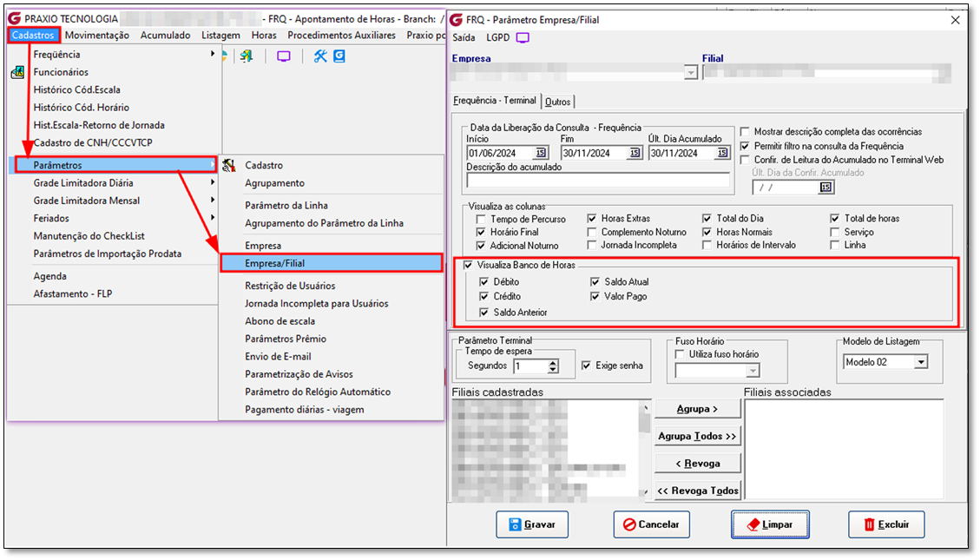Screen dimensions: 980x560
Task: Toggle Total do Dia checkbox
Action: point(707,219)
